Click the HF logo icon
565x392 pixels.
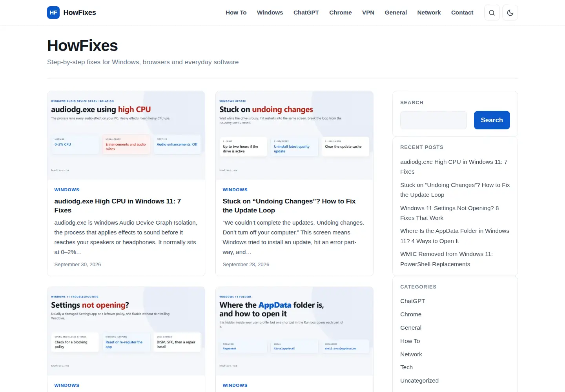click(53, 13)
